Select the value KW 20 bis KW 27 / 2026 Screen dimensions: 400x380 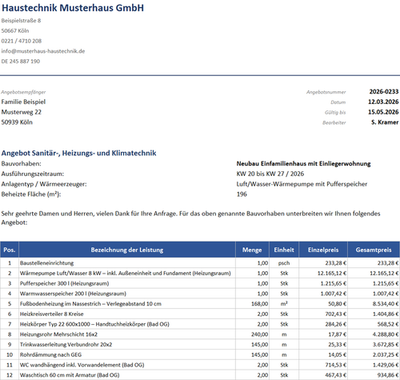point(270,174)
